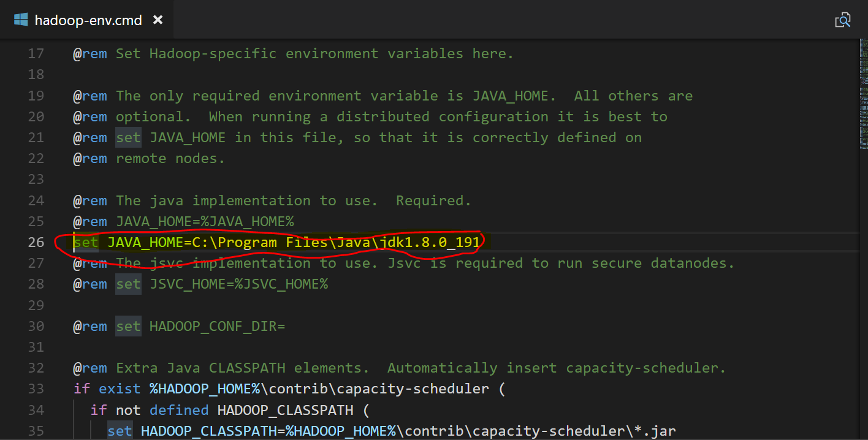The height and width of the screenshot is (440, 868).
Task: Click line number 33 in the gutter
Action: click(36, 389)
